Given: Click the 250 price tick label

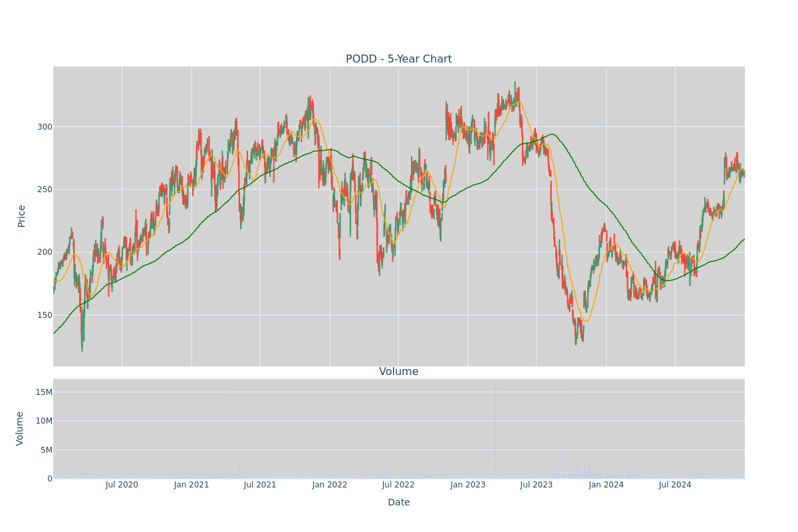Looking at the screenshot, I should 45,190.
